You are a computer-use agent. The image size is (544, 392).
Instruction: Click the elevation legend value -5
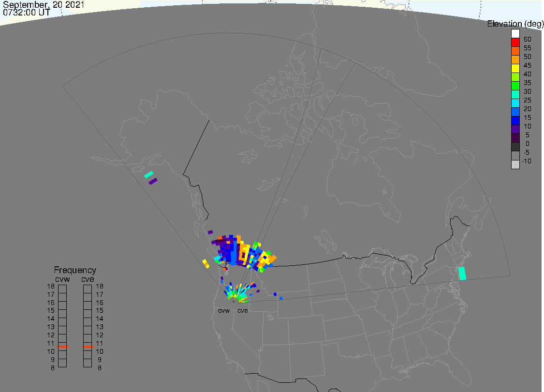[x=526, y=152]
